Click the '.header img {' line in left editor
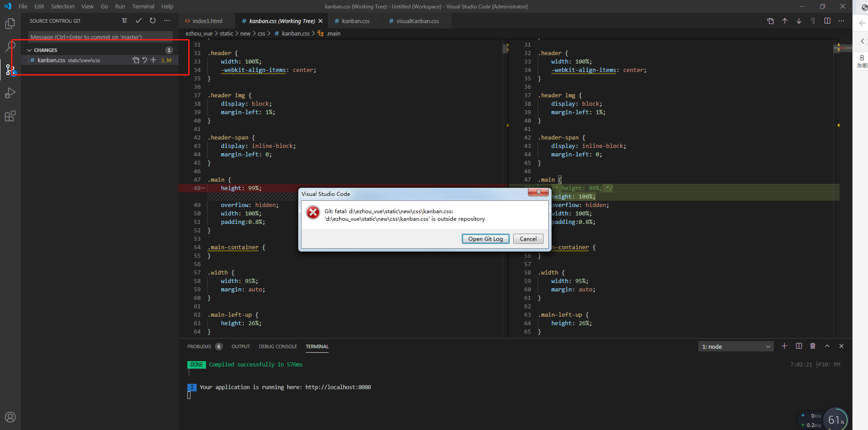The image size is (868, 430). [230, 95]
